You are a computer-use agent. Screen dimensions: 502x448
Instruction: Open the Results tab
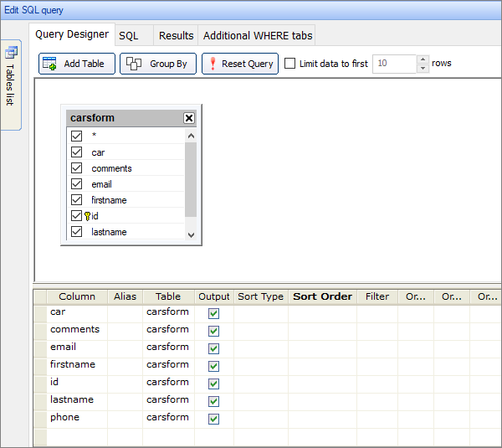177,35
